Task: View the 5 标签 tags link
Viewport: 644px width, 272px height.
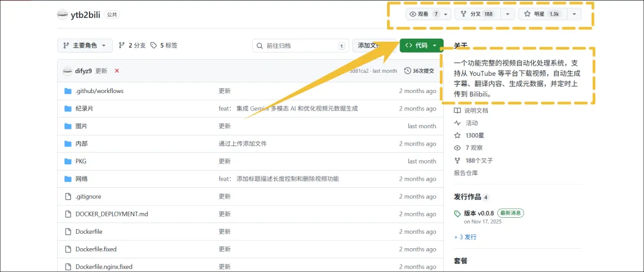Action: [x=164, y=45]
